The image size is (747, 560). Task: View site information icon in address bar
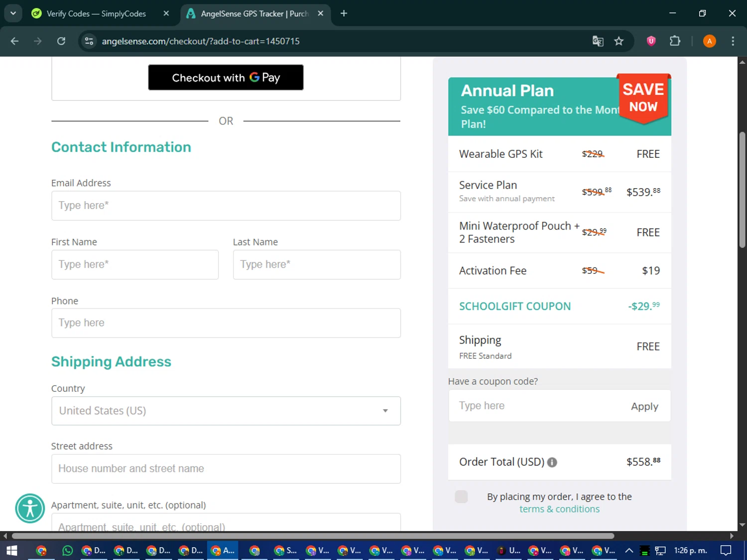89,41
